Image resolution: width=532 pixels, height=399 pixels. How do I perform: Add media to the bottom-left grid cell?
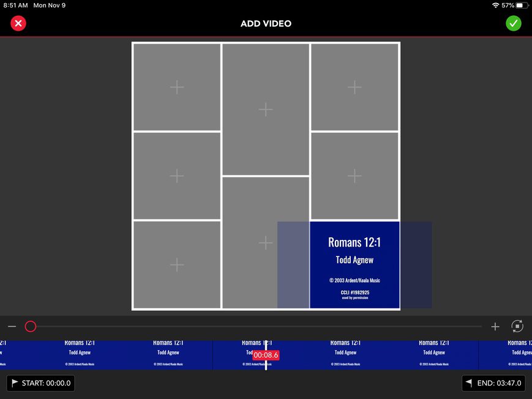[176, 264]
